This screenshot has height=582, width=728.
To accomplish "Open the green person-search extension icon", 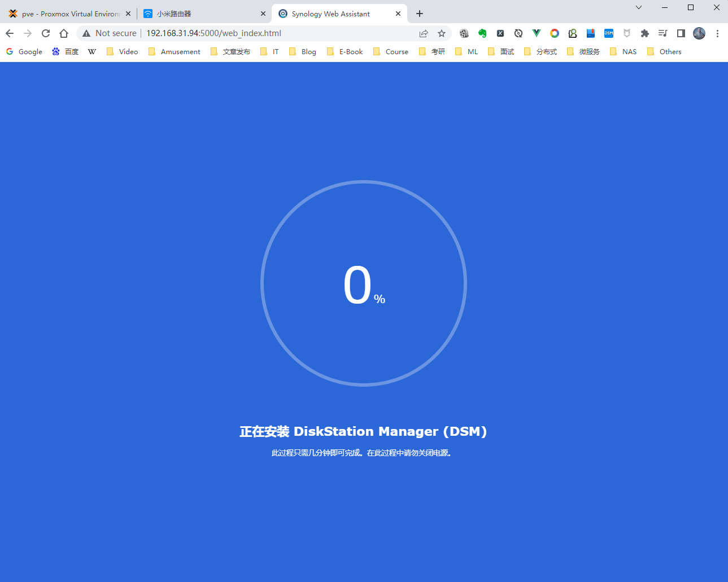I will pyautogui.click(x=573, y=33).
